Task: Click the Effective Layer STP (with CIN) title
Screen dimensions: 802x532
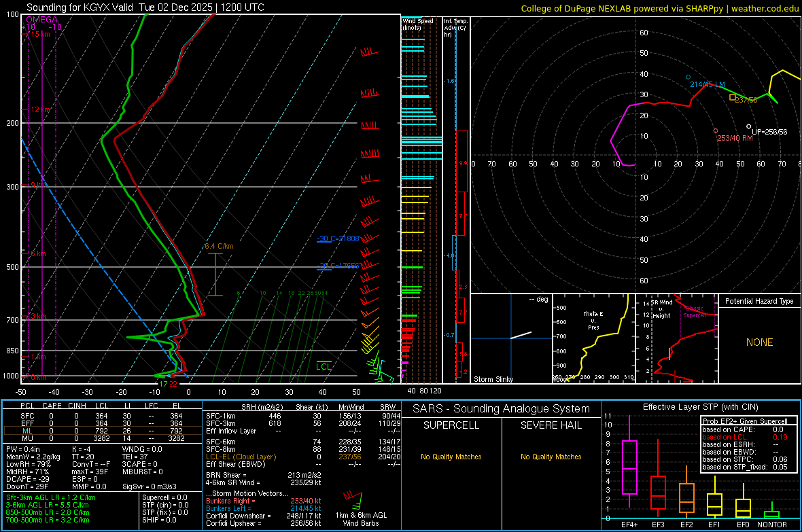Action: [700, 407]
